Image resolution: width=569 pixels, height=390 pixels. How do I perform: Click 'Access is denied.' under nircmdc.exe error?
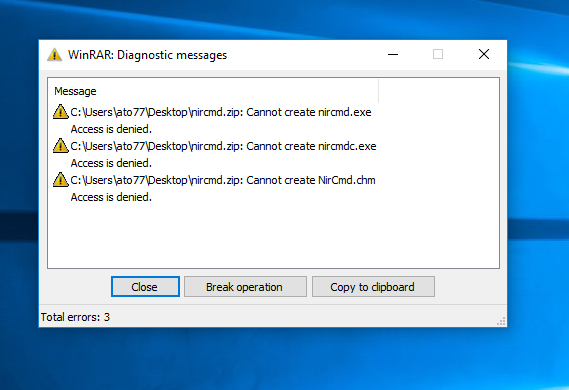coord(111,163)
